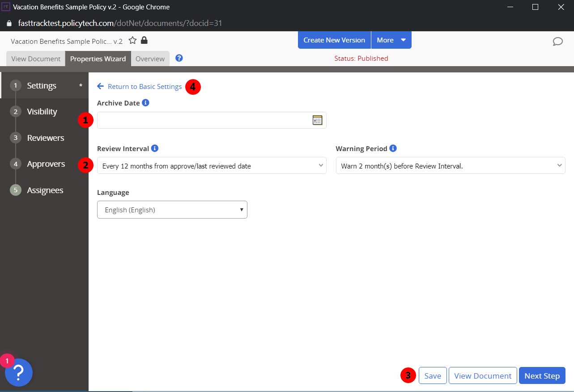Click the Create New Version button
This screenshot has height=392, width=574.
click(334, 40)
